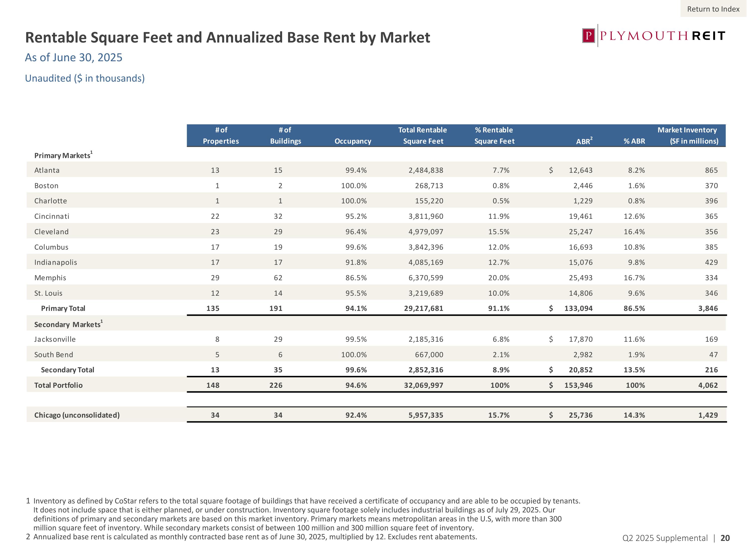Select the Atlanta row label

(47, 170)
